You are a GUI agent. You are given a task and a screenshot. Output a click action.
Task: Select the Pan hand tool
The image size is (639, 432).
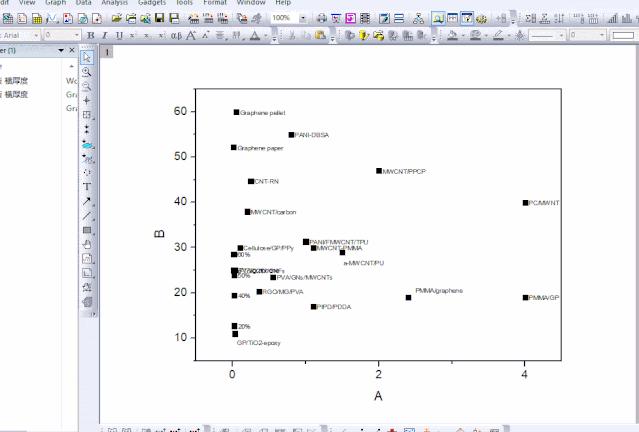(x=87, y=245)
